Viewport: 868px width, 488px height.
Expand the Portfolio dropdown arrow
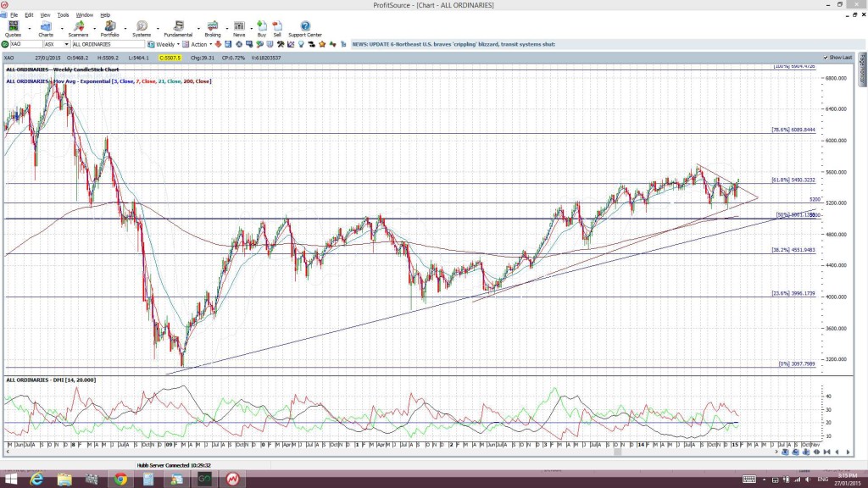[x=125, y=28]
